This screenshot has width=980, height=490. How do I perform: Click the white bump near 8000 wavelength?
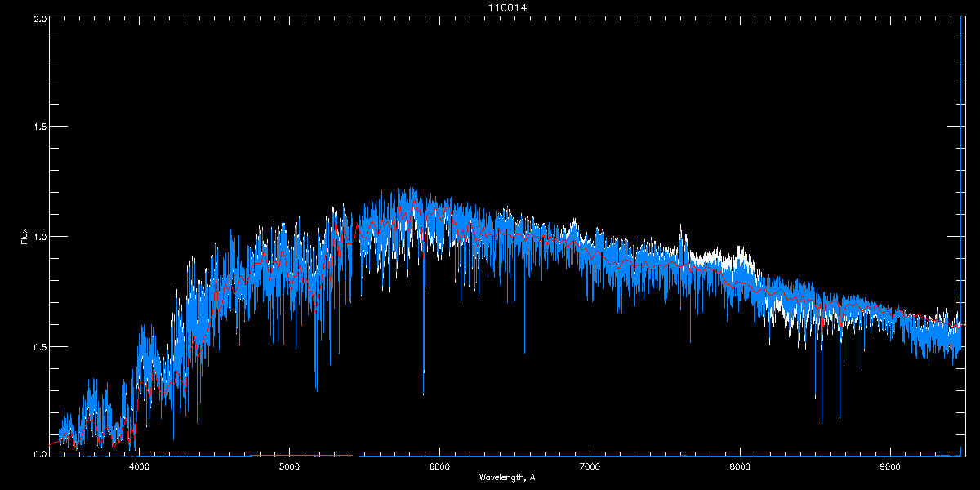coord(742,252)
